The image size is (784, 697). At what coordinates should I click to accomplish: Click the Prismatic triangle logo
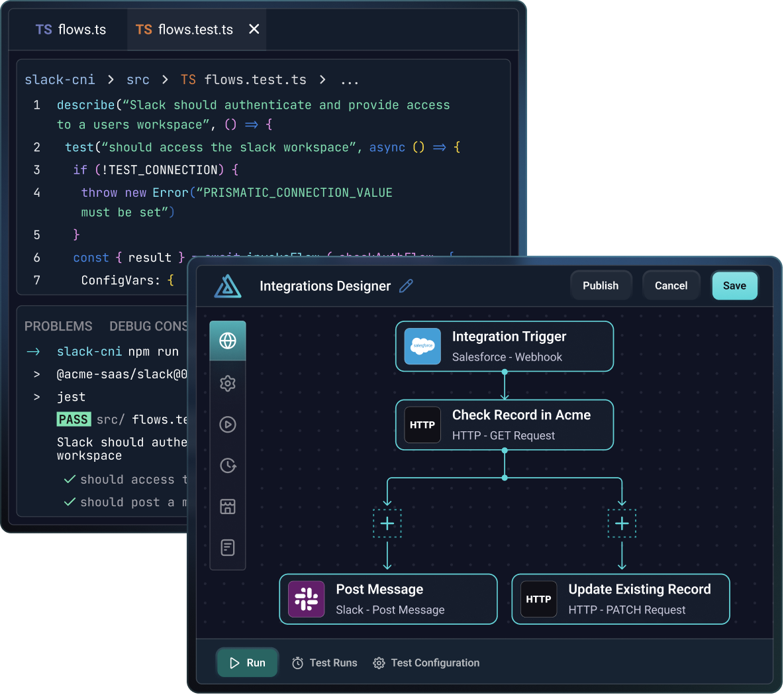click(x=228, y=286)
